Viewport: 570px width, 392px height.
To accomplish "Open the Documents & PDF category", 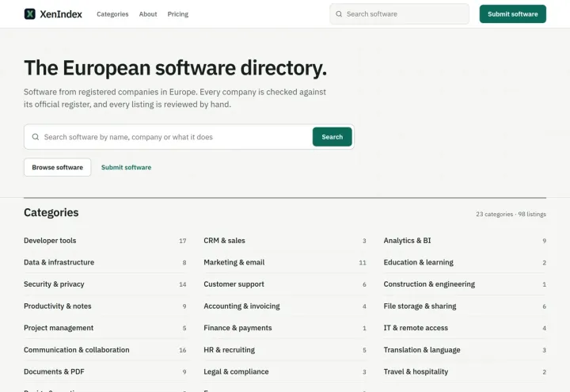I will 105,371.
